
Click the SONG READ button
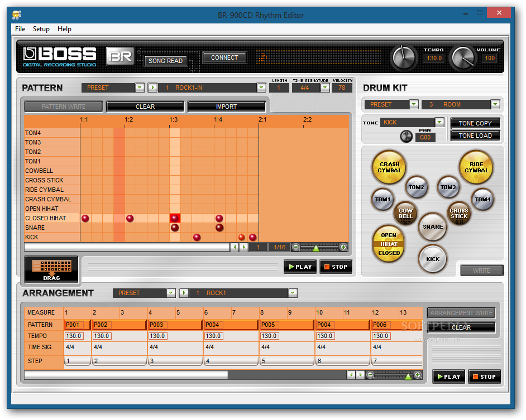click(x=166, y=61)
